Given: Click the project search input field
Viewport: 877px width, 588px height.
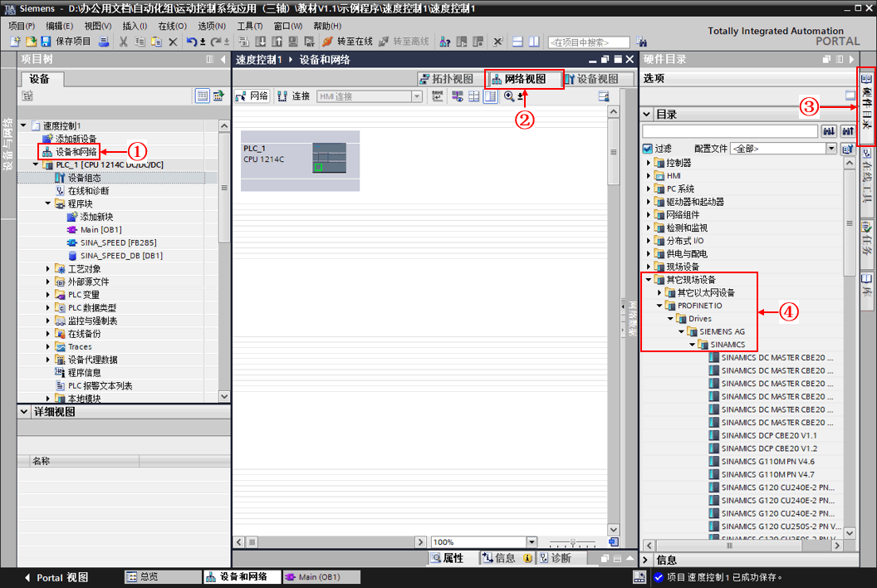Looking at the screenshot, I should pyautogui.click(x=589, y=42).
